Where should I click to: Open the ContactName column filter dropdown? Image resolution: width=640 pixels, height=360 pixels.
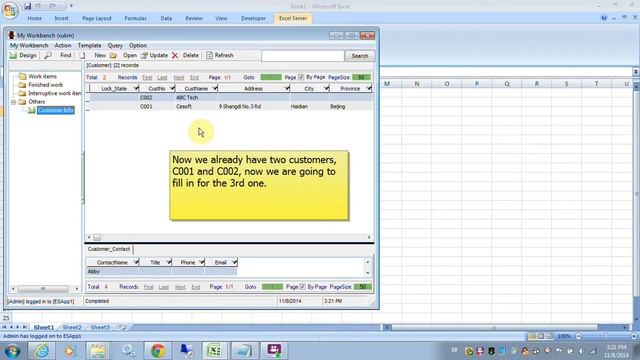tap(136, 262)
